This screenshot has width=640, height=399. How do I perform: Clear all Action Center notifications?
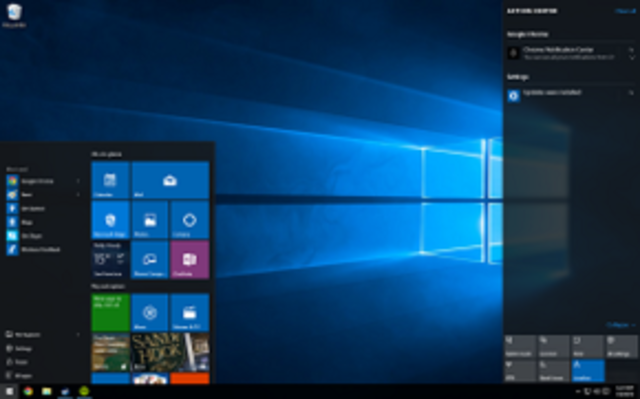[x=625, y=11]
